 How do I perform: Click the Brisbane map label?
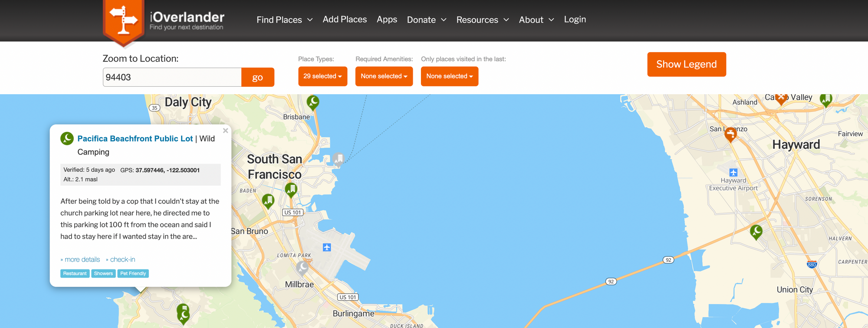point(296,117)
